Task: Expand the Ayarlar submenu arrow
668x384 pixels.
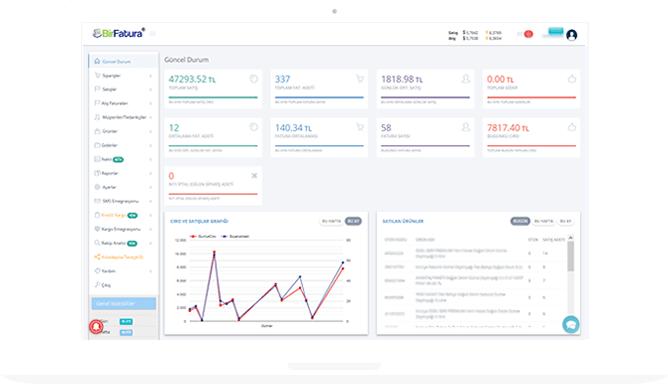Action: pyautogui.click(x=150, y=188)
